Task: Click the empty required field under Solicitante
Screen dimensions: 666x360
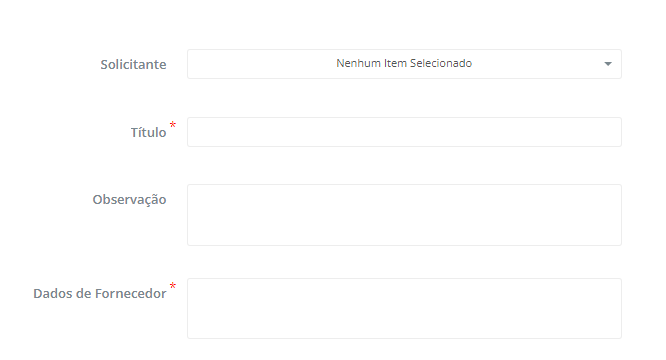Action: tap(404, 132)
